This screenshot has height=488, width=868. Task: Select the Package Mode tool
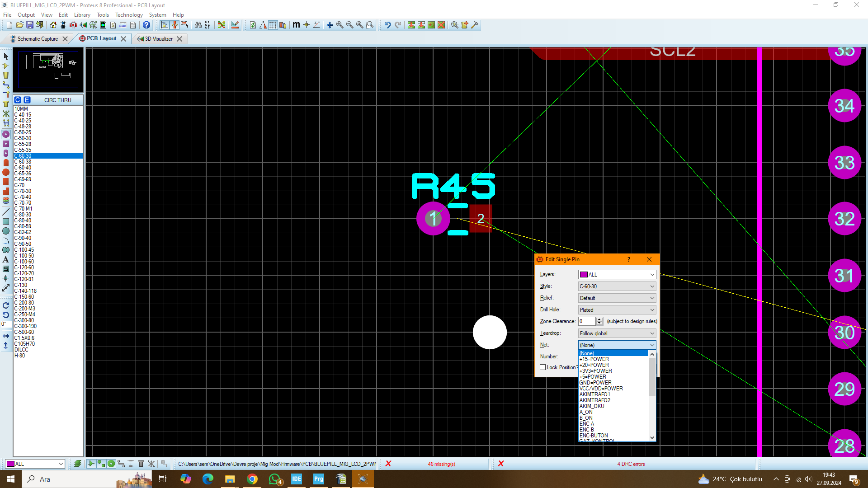point(6,75)
